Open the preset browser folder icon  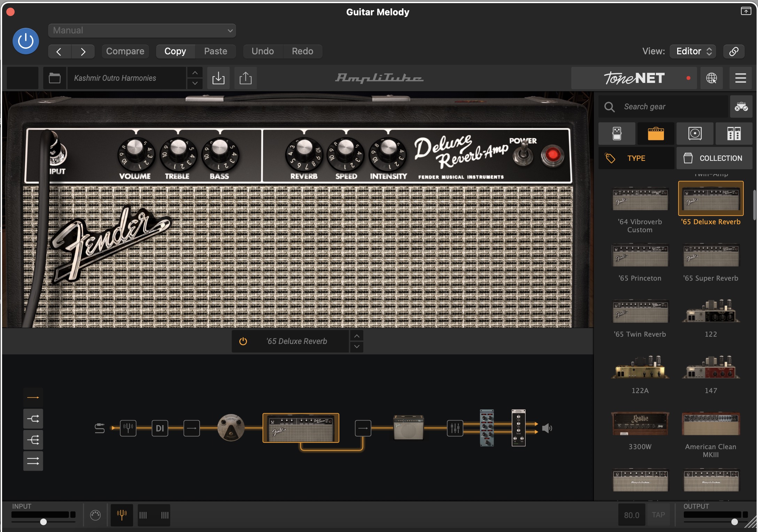tap(55, 78)
